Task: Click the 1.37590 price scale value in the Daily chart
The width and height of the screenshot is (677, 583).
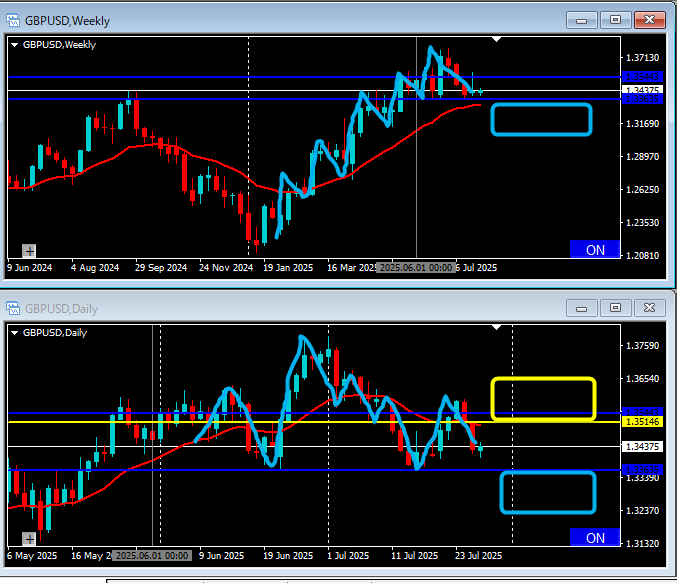Action: (x=642, y=345)
